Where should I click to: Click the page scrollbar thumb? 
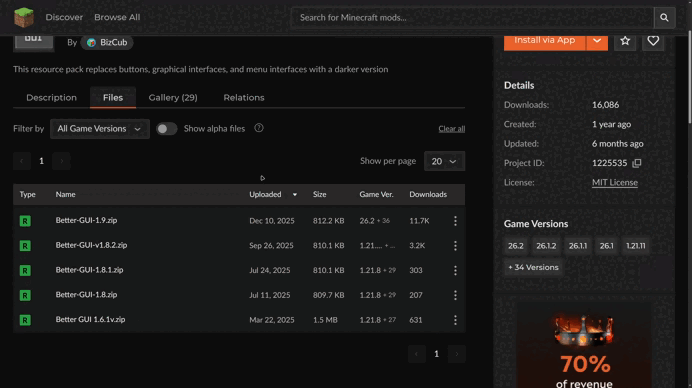pyautogui.click(x=689, y=77)
